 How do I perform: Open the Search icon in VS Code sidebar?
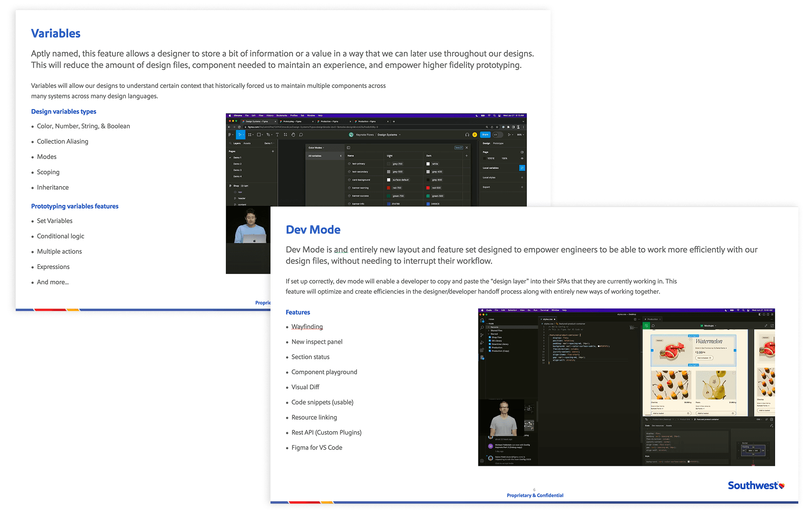tap(482, 328)
